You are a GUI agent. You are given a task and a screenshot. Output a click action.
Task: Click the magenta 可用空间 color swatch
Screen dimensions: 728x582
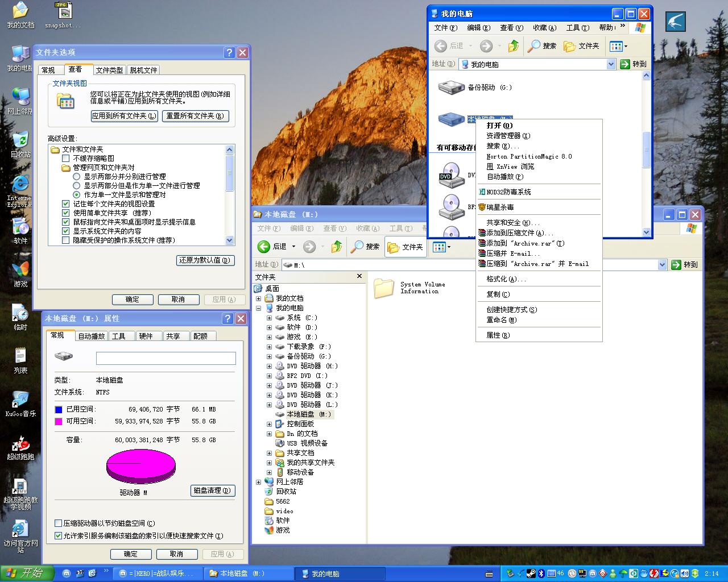[x=59, y=422]
